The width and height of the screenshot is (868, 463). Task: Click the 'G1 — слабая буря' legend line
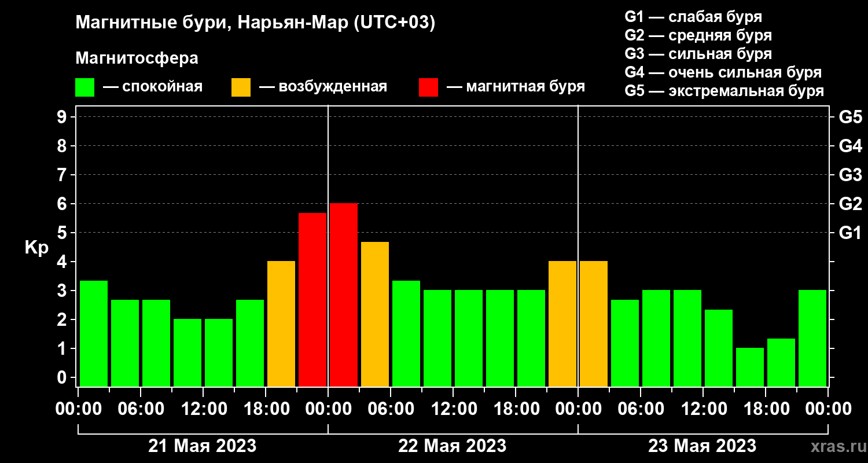(x=693, y=16)
